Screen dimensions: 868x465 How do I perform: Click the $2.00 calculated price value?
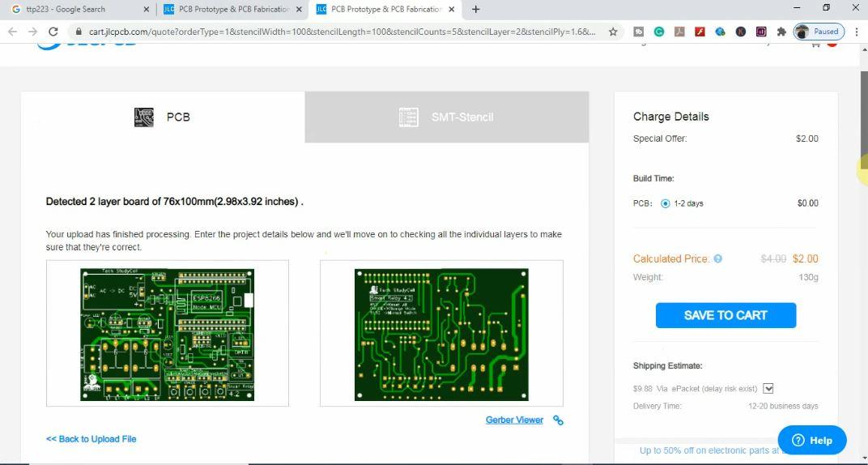(806, 258)
